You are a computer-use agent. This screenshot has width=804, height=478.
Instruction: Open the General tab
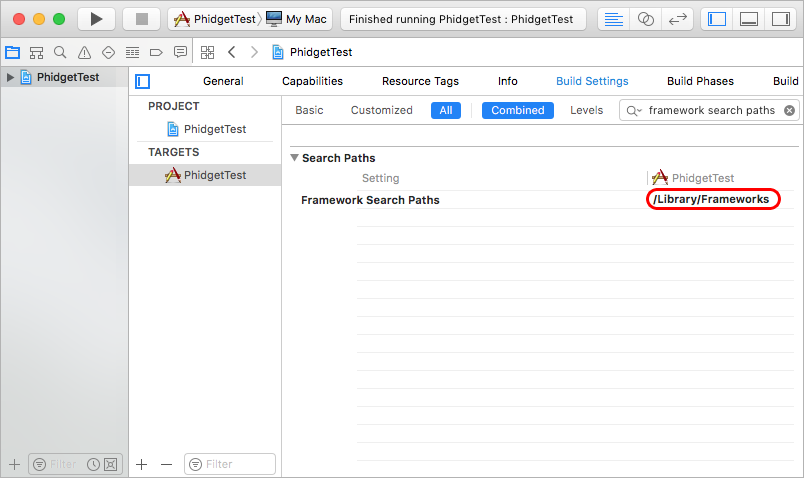pos(223,81)
